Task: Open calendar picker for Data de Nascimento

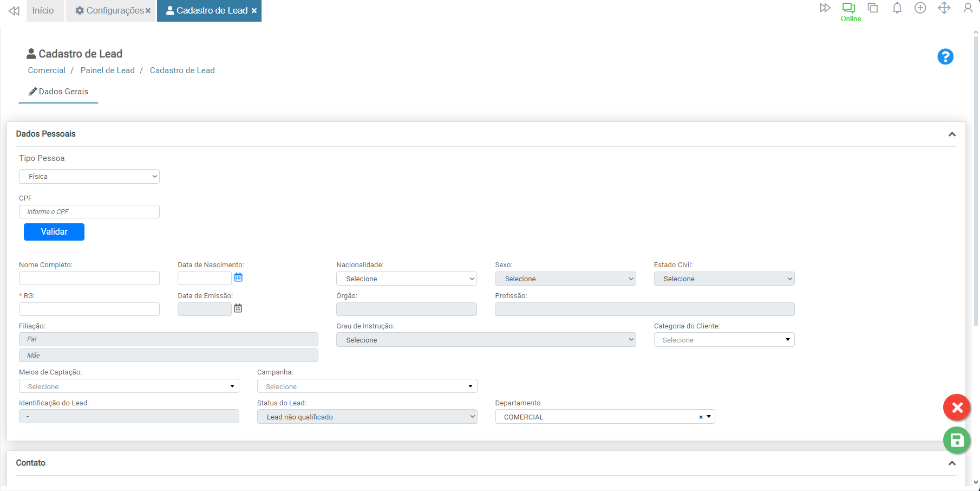Action: (x=238, y=277)
